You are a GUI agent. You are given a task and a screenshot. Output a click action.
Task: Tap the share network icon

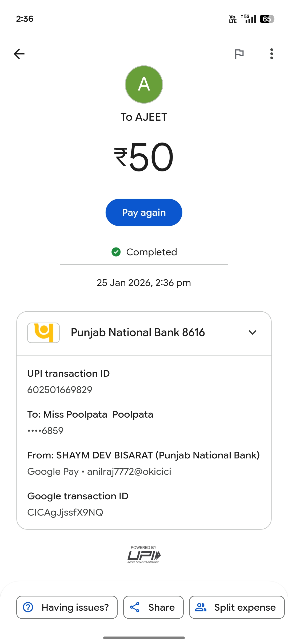(135, 607)
